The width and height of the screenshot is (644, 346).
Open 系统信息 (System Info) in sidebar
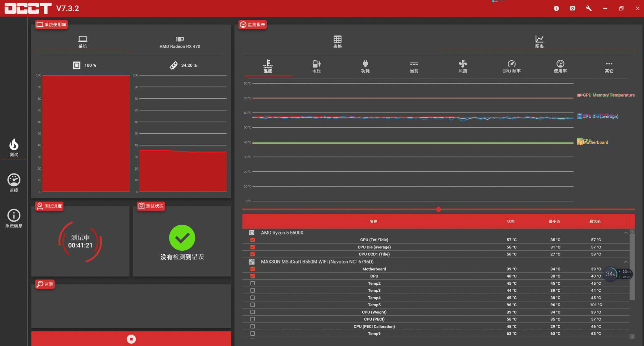tap(14, 219)
